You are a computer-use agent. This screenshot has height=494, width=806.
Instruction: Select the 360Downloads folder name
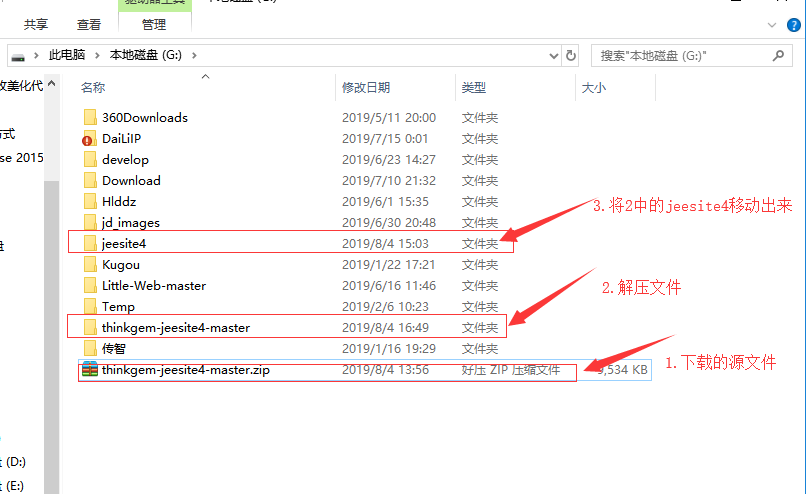[x=145, y=117]
